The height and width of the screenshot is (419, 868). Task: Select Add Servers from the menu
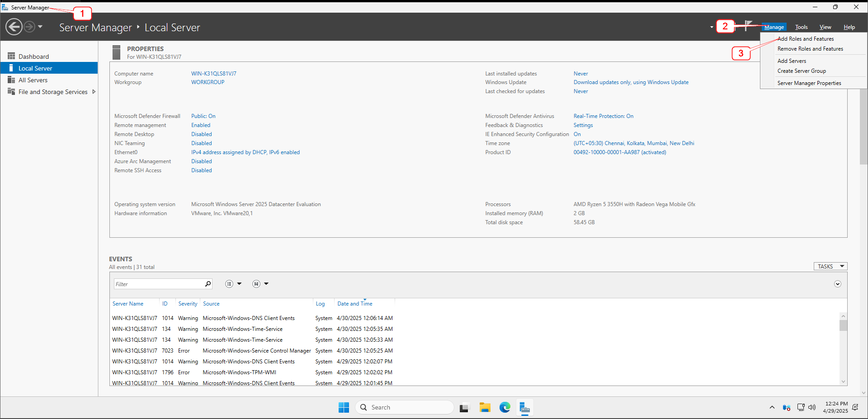coord(792,61)
